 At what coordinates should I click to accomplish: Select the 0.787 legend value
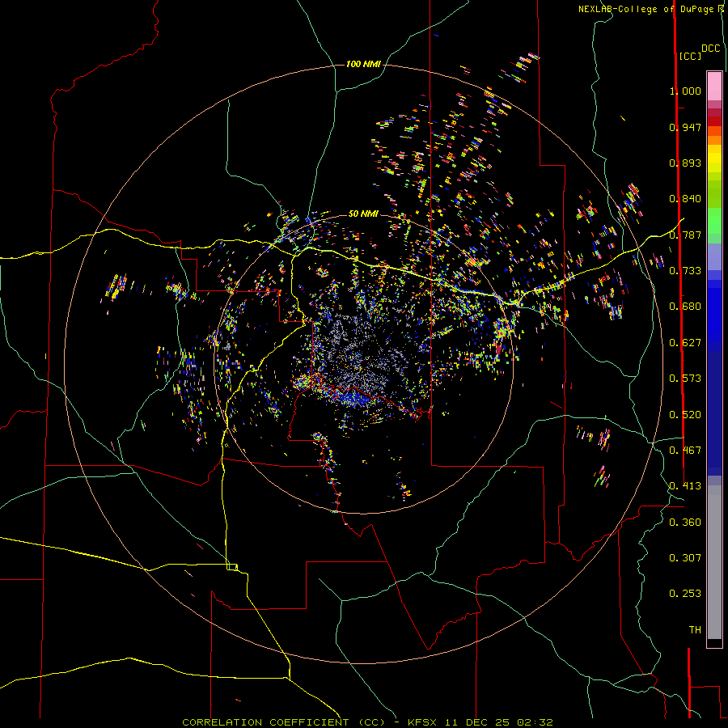[685, 235]
